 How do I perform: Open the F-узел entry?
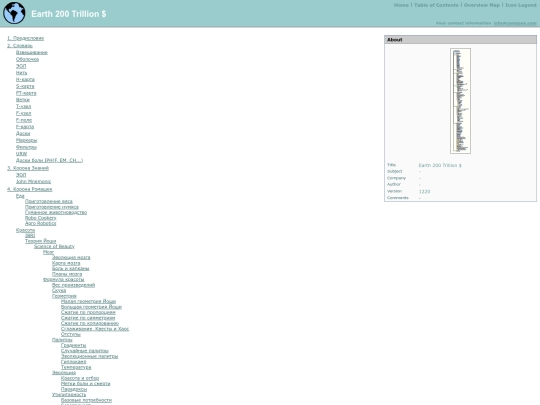click(23, 113)
